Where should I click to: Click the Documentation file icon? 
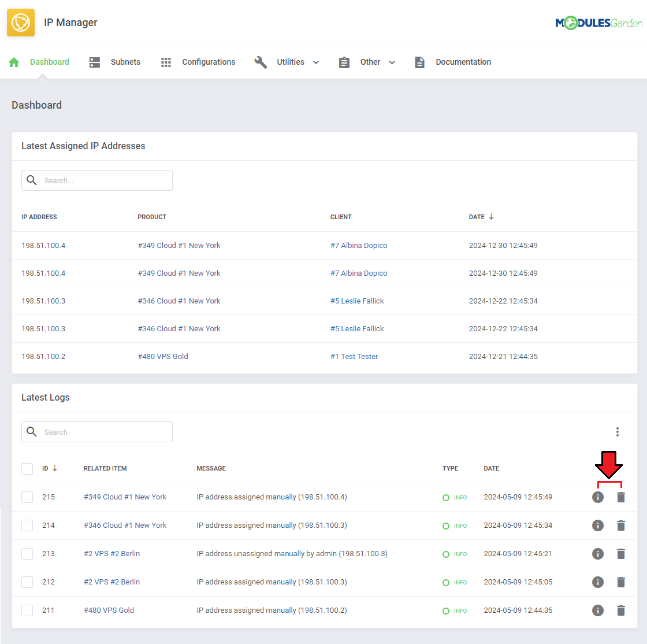click(x=419, y=62)
